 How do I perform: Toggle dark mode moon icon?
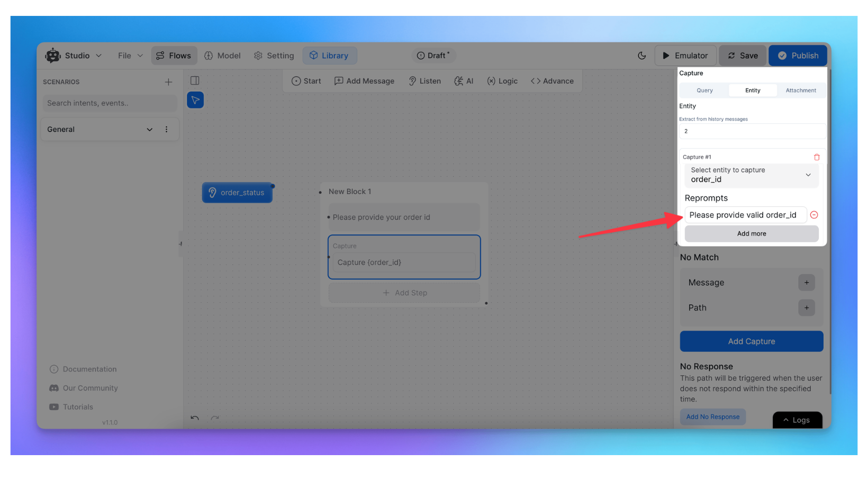[642, 56]
